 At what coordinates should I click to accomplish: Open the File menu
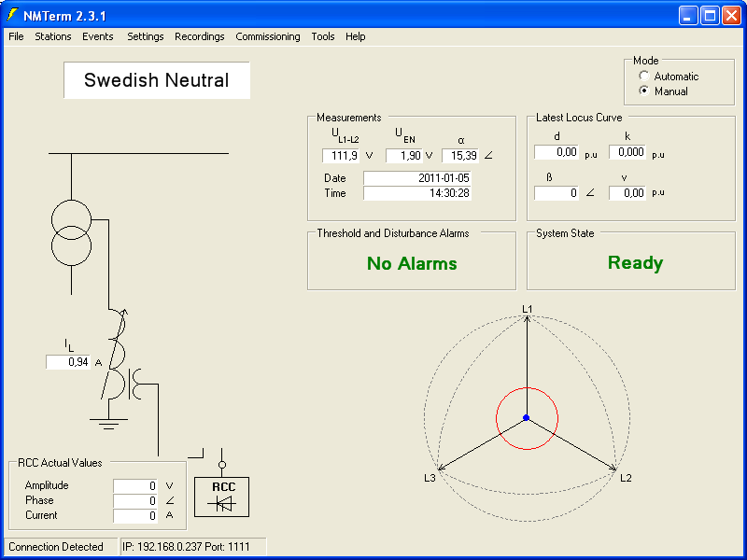(x=16, y=36)
